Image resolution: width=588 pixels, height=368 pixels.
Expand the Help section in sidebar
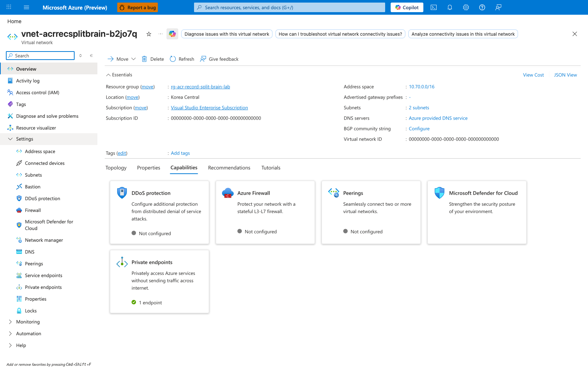10,346
